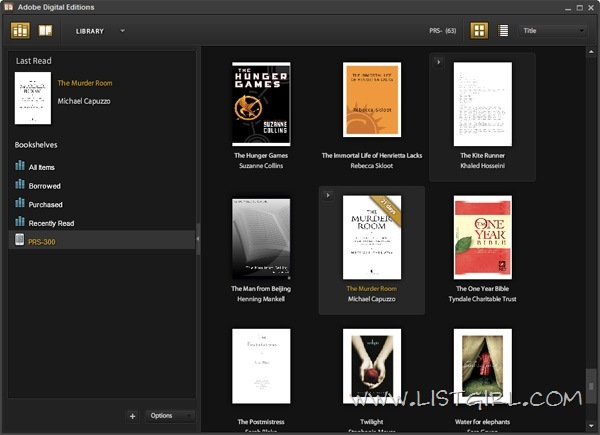Add a new bookshelf with plus icon

point(133,415)
